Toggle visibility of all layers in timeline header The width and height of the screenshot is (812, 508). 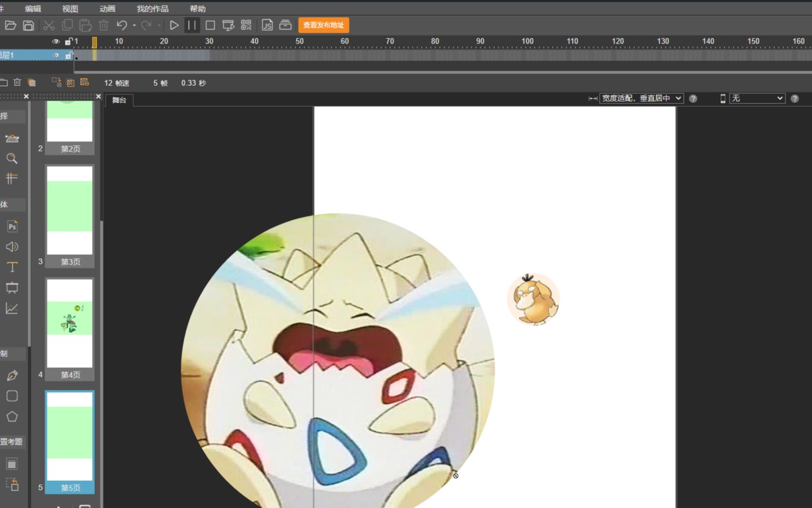[x=56, y=41]
